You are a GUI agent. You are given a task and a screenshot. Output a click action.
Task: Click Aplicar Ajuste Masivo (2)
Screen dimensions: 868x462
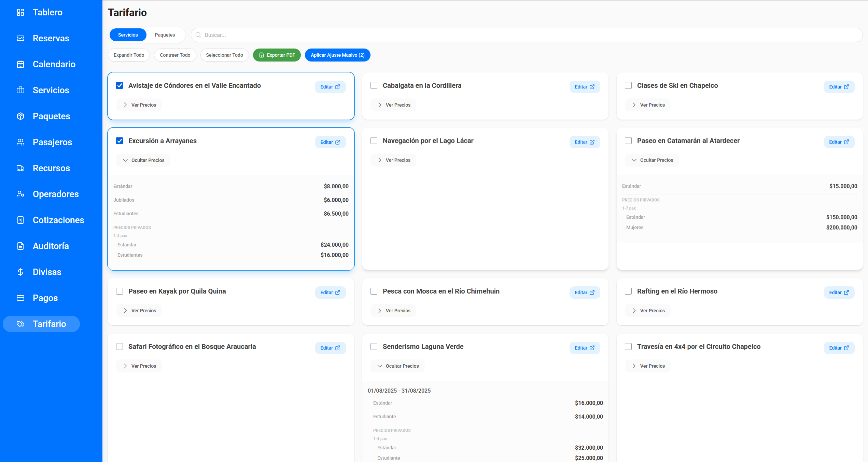coord(338,55)
